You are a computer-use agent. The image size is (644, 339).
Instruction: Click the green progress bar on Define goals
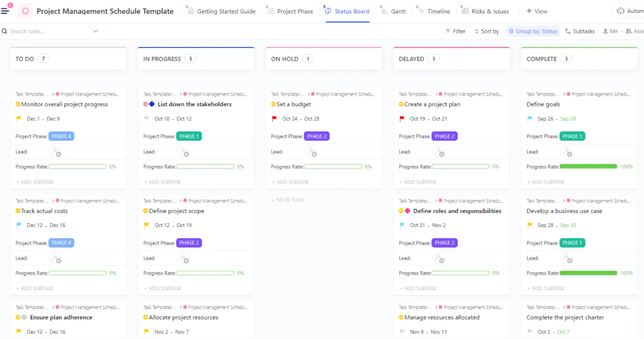click(588, 166)
